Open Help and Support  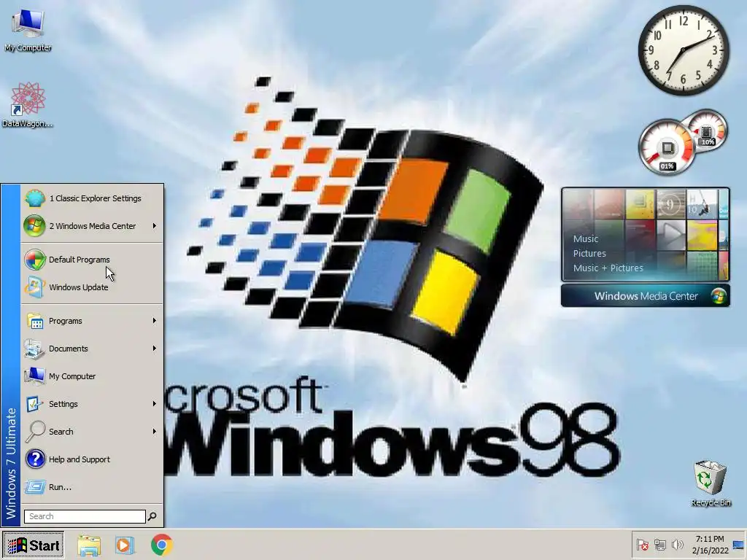pos(91,459)
